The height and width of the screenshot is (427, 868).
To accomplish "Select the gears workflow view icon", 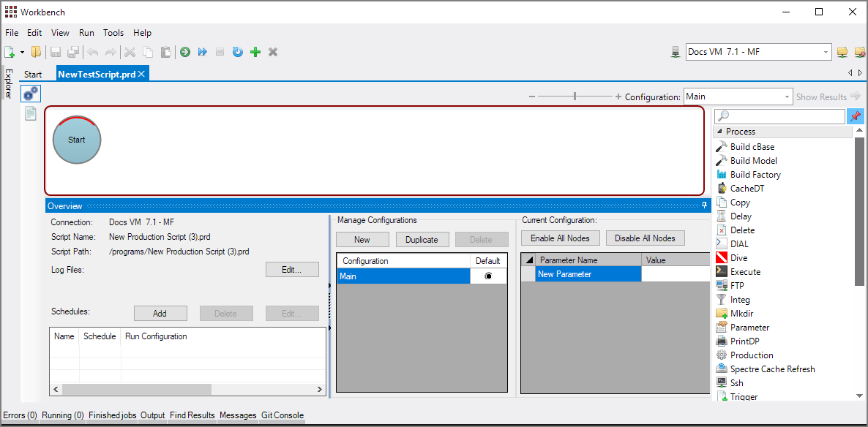I will click(31, 93).
